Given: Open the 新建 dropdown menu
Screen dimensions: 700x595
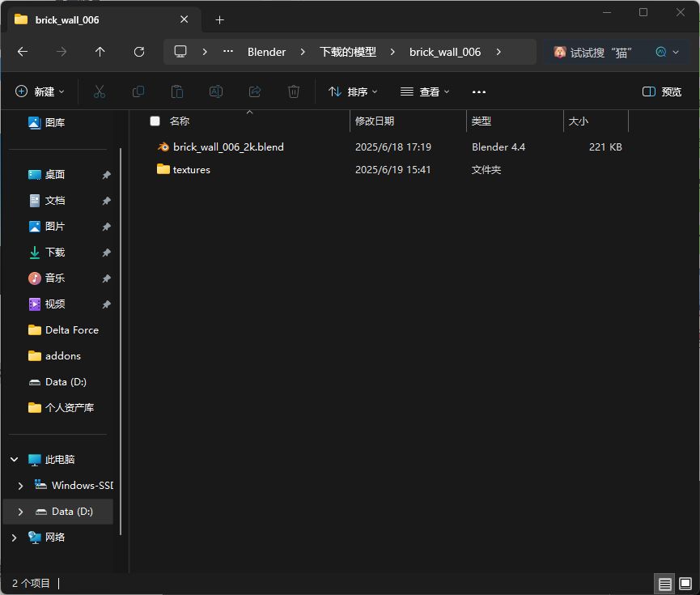Looking at the screenshot, I should 40,91.
